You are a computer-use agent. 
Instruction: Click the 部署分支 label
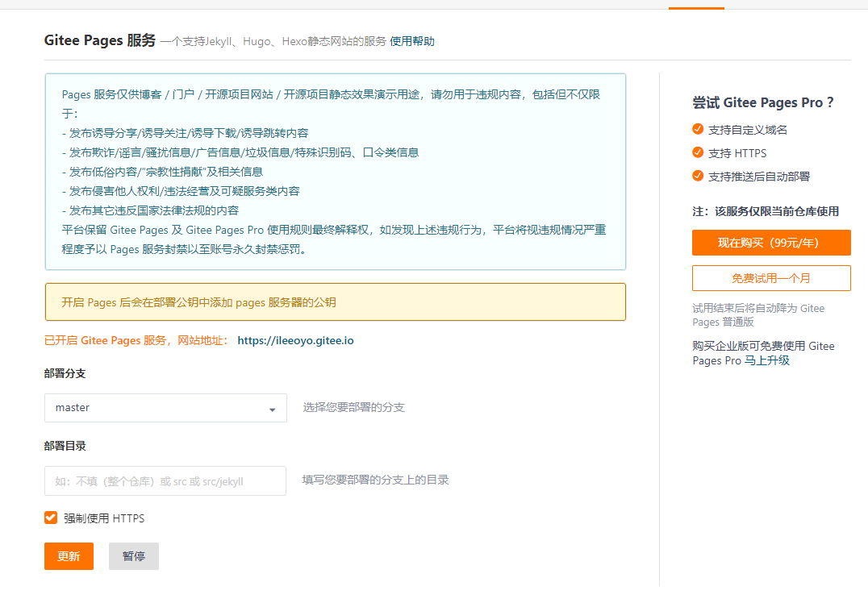click(65, 373)
